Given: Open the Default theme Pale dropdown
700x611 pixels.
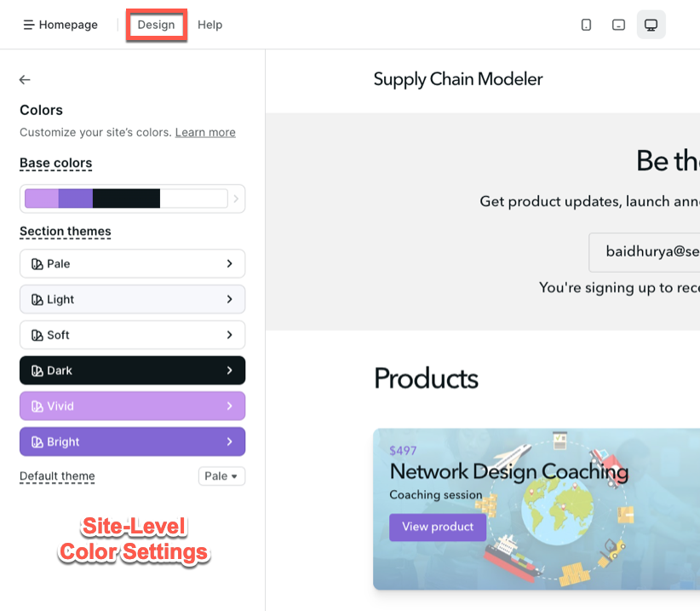Looking at the screenshot, I should pos(221,476).
